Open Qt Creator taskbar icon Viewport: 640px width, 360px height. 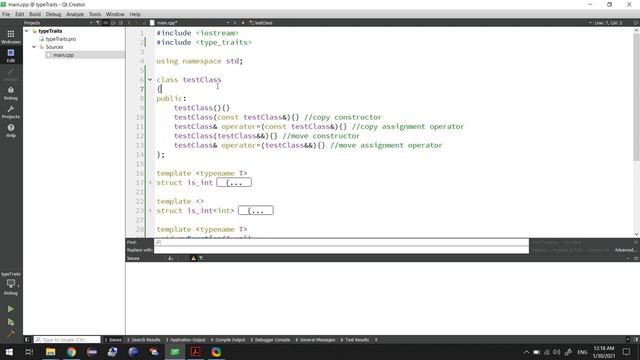(x=175, y=352)
